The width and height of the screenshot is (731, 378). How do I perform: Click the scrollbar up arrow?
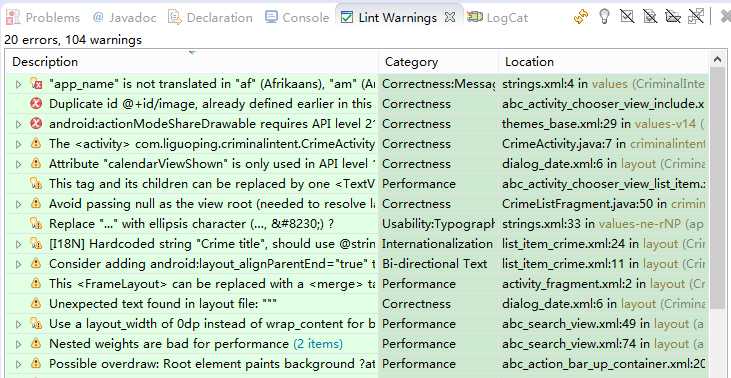click(x=717, y=59)
